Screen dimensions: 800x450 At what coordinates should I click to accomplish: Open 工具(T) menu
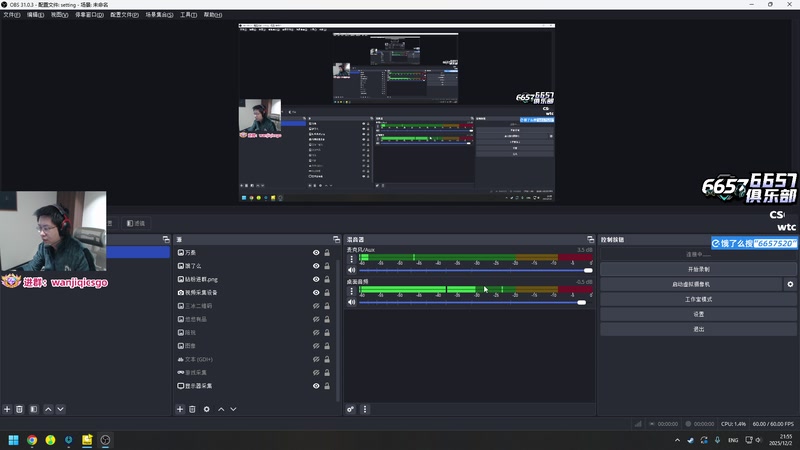click(x=188, y=15)
